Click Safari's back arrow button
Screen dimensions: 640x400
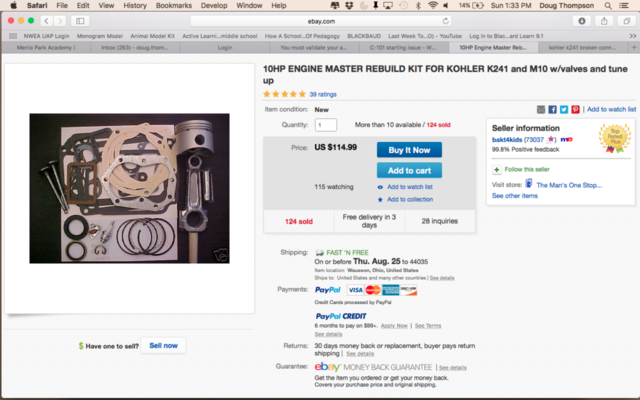[x=48, y=20]
